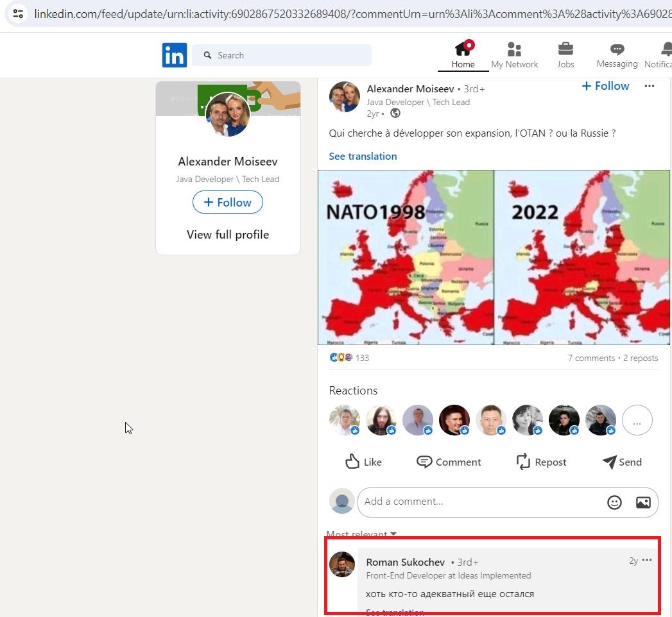672x617 pixels.
Task: Open the 7 comments link
Action: [591, 358]
